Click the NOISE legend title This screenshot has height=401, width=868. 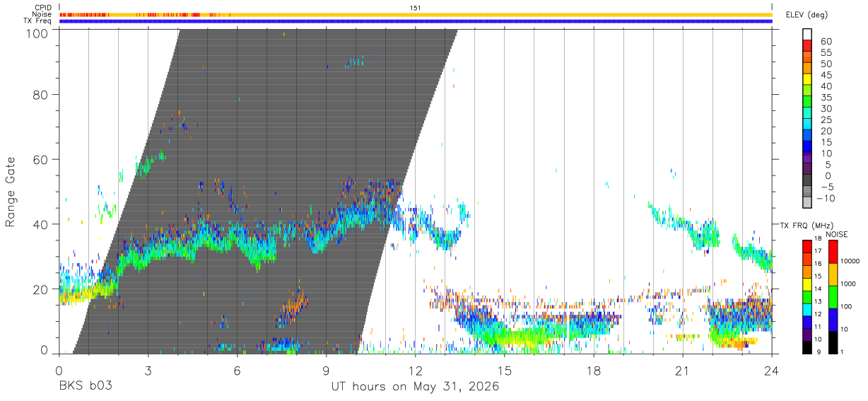[x=836, y=234]
